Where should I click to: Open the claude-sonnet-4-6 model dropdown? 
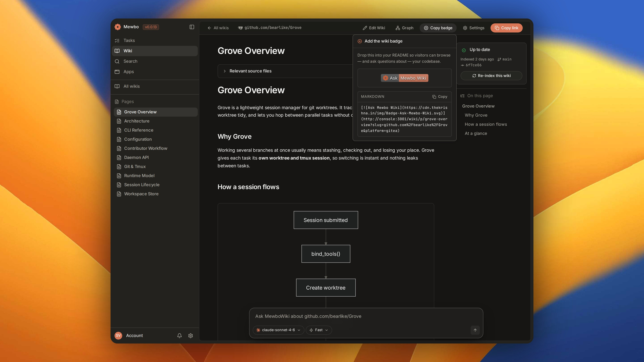coord(278,330)
